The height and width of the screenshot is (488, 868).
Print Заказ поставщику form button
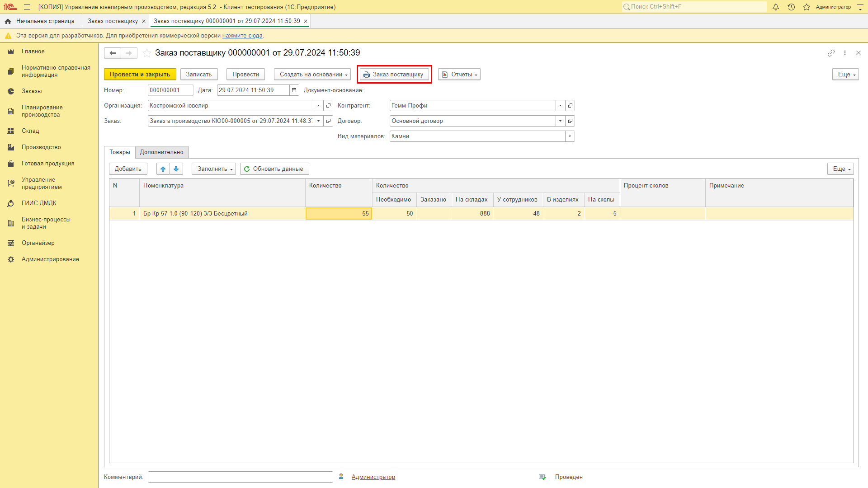394,75
